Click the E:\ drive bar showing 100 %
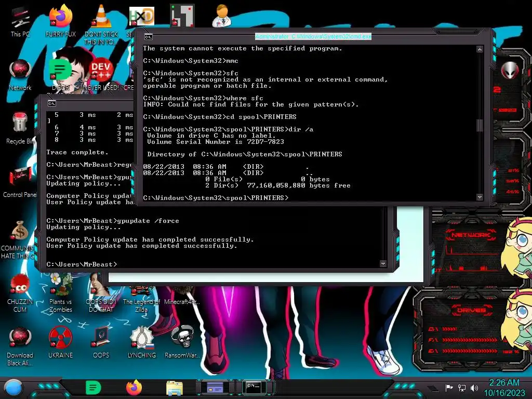The height and width of the screenshot is (399, 532). coord(474,351)
